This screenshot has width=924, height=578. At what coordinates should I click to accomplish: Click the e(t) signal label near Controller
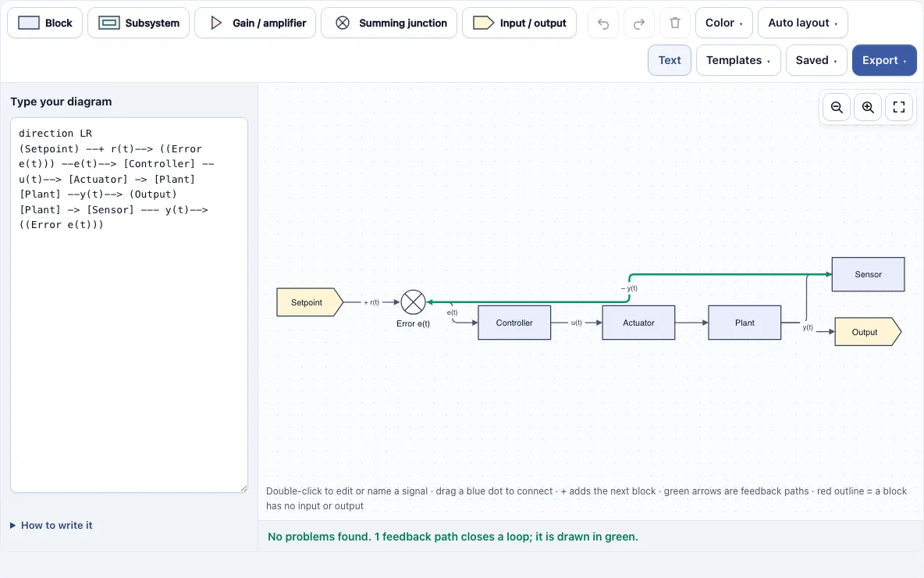click(x=452, y=312)
